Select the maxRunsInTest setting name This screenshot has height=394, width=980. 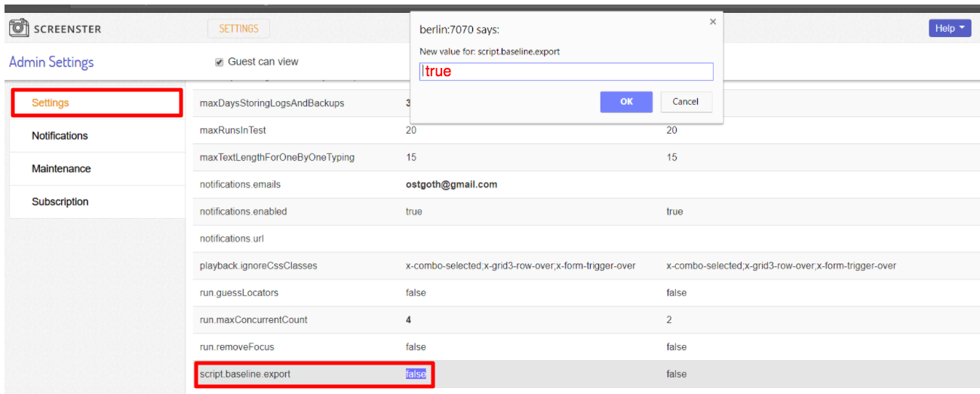(x=232, y=130)
